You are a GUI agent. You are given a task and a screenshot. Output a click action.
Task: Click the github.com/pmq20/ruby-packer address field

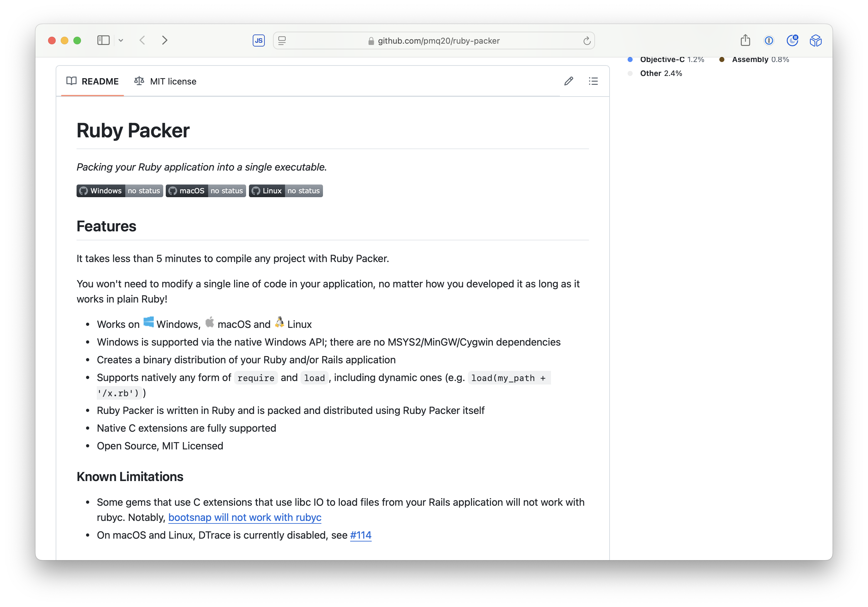click(434, 41)
